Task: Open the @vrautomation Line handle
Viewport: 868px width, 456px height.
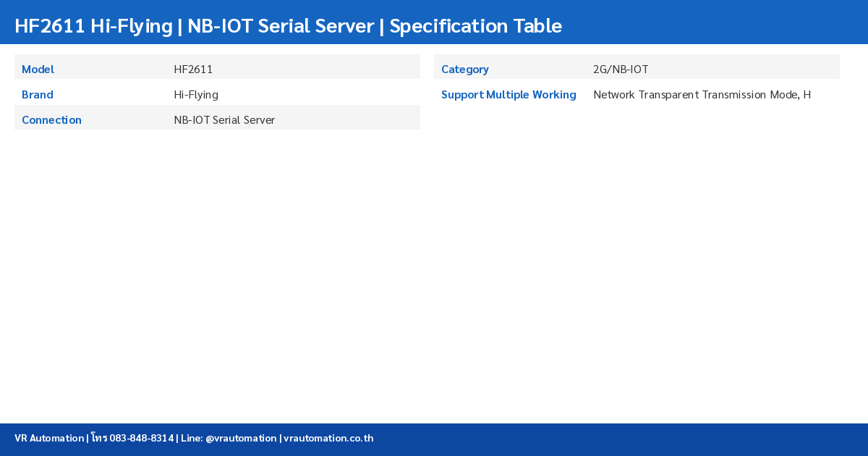Action: (x=241, y=439)
